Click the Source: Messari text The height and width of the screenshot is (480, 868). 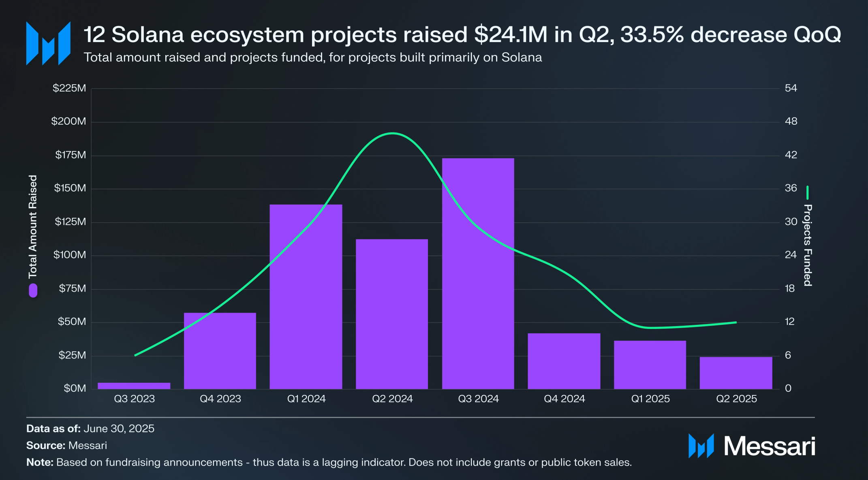(67, 446)
